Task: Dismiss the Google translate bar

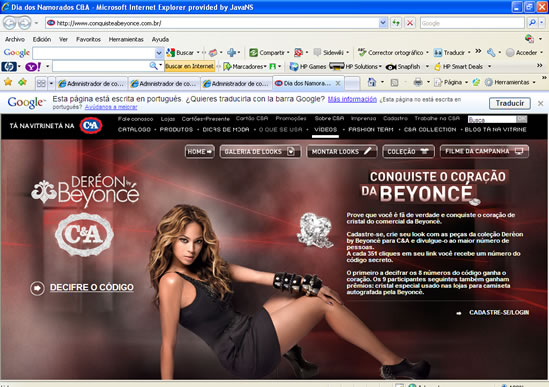Action: [541, 103]
